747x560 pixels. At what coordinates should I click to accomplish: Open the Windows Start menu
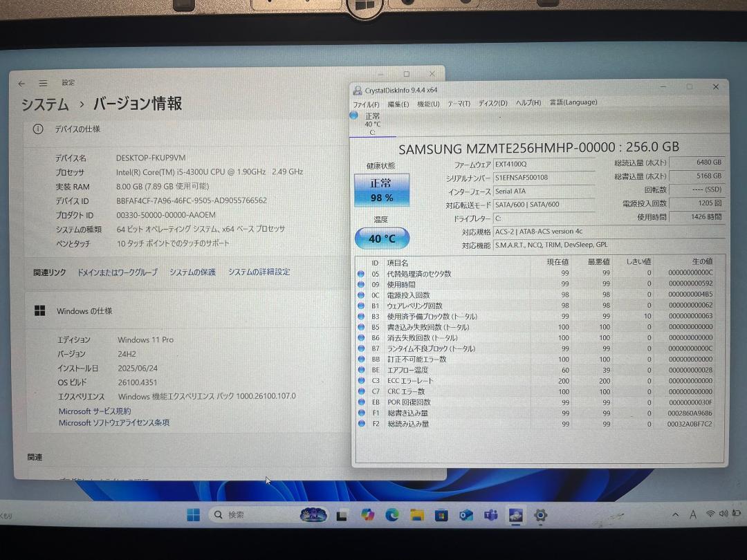pos(194,515)
